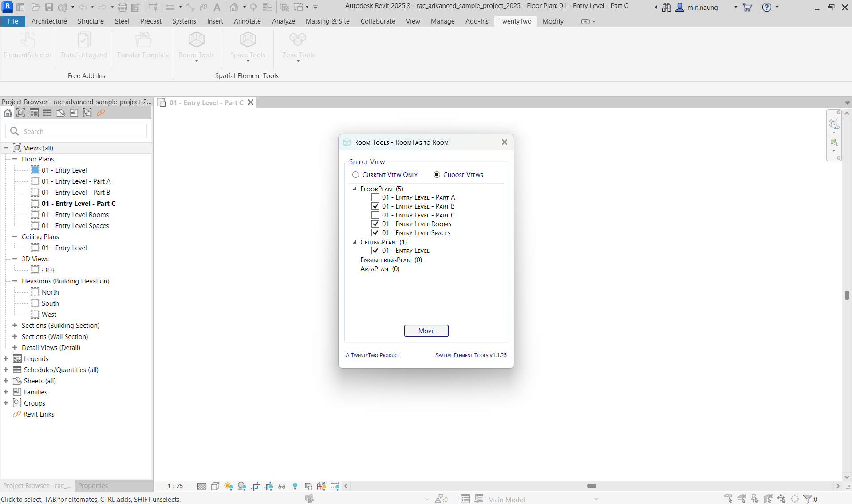This screenshot has width=852, height=504.
Task: Open the Zone Tools ribbon button
Action: pyautogui.click(x=298, y=47)
